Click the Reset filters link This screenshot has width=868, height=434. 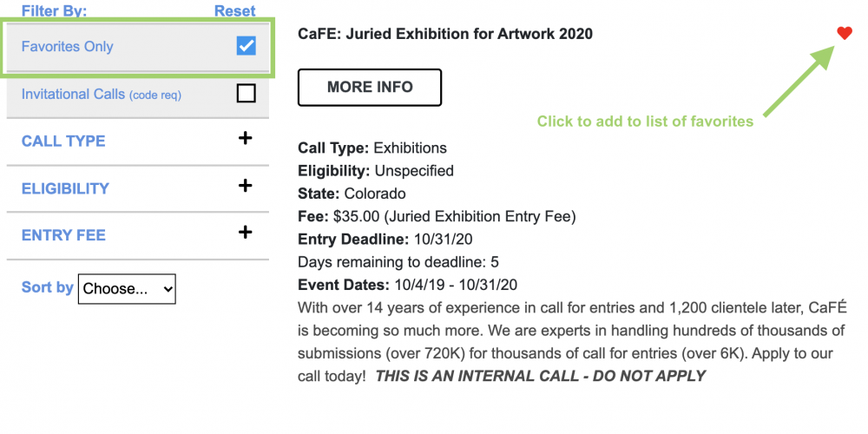234,10
